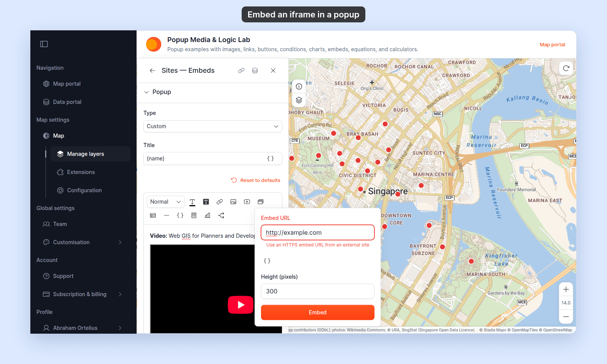Open the Normal text style dropdown
The image size is (607, 364).
click(166, 202)
